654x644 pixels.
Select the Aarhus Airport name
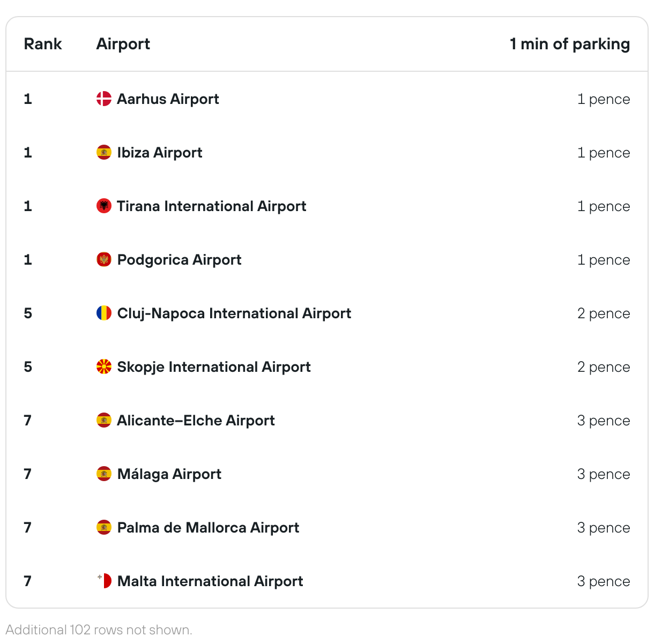pyautogui.click(x=168, y=99)
